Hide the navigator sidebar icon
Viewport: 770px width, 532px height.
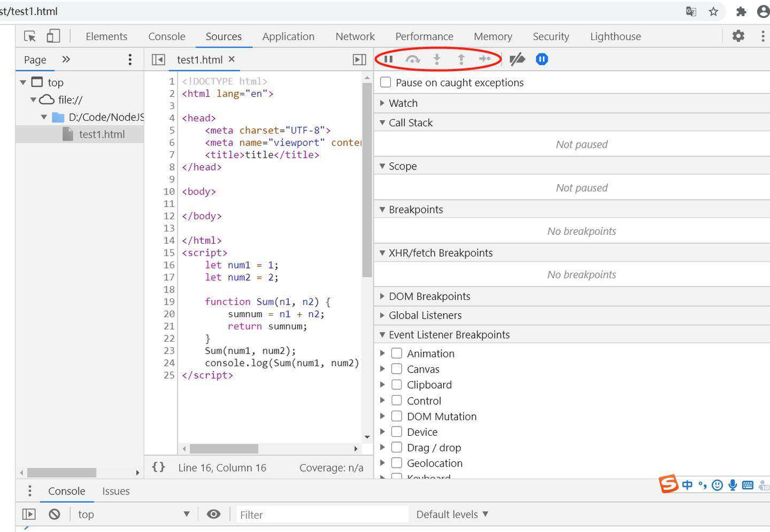158,59
